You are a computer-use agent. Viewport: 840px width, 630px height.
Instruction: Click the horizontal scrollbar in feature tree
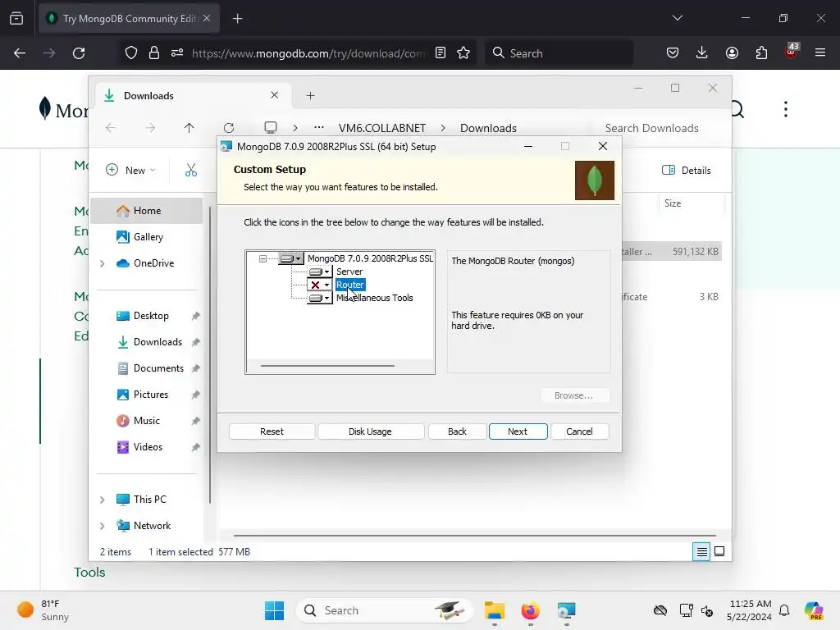click(327, 366)
